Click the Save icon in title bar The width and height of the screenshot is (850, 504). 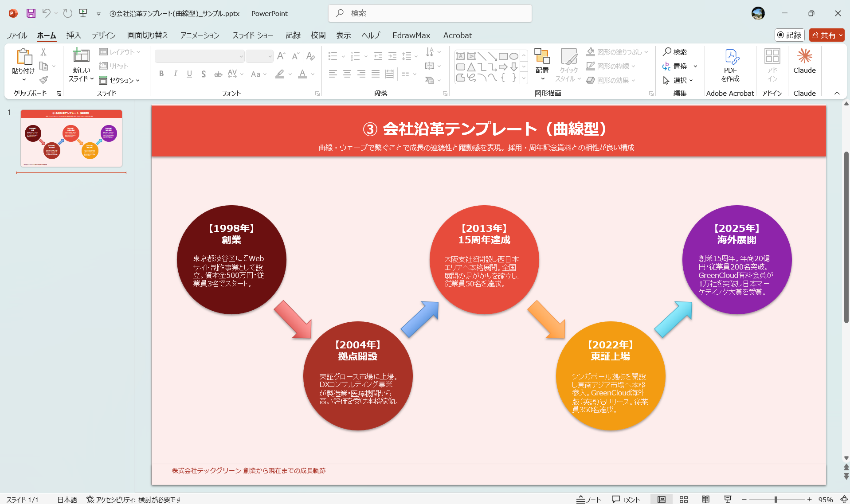[x=31, y=13]
